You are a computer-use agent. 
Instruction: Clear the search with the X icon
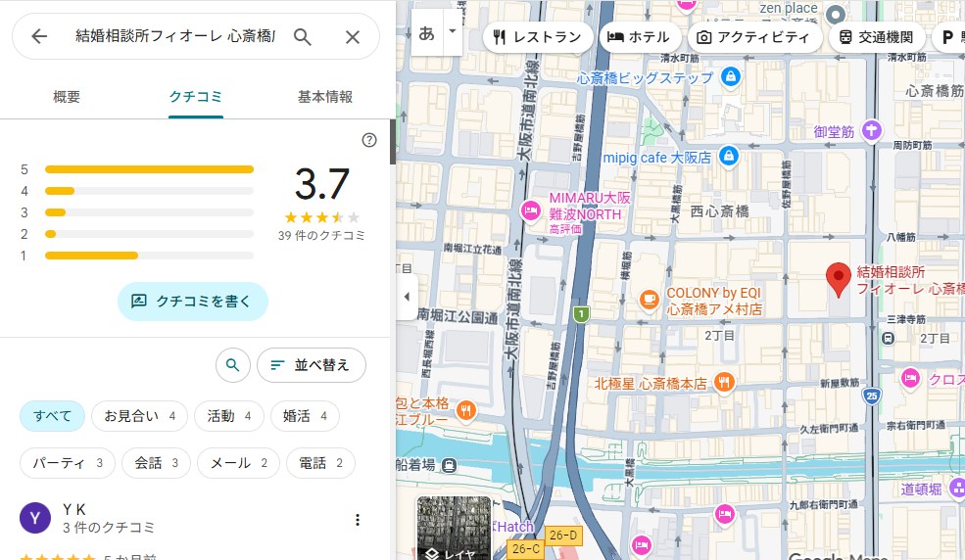(x=353, y=37)
